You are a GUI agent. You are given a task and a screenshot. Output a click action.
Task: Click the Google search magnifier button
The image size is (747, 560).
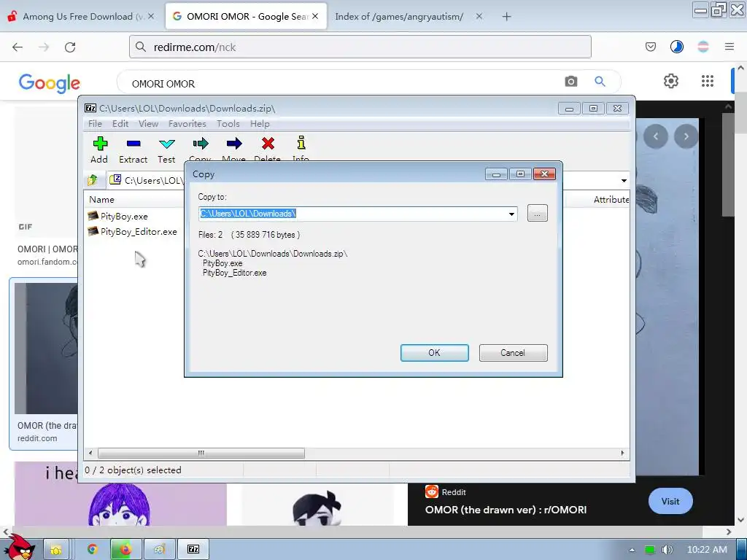pyautogui.click(x=600, y=82)
